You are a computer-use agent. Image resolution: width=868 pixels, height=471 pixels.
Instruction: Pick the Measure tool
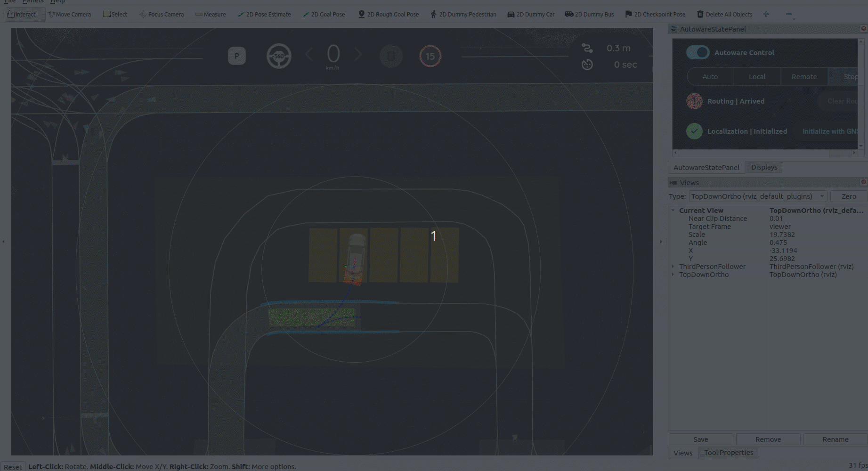(211, 14)
